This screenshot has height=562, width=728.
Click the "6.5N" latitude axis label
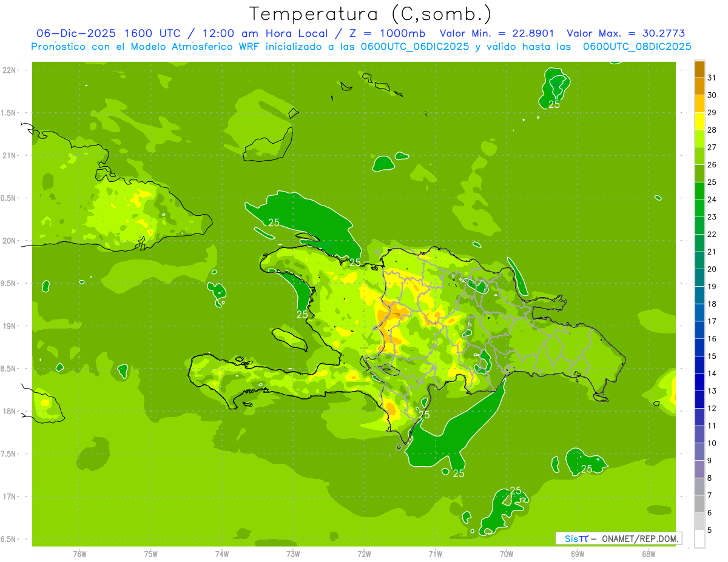9,539
